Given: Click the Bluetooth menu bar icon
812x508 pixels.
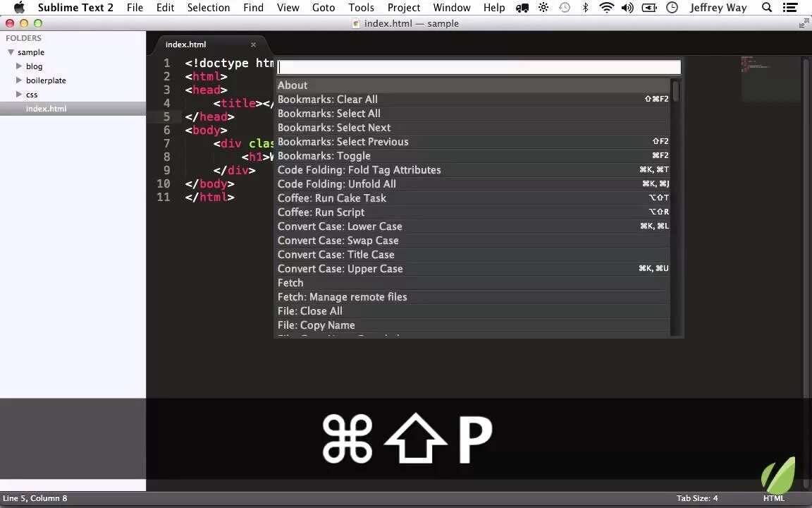Looking at the screenshot, I should [586, 7].
